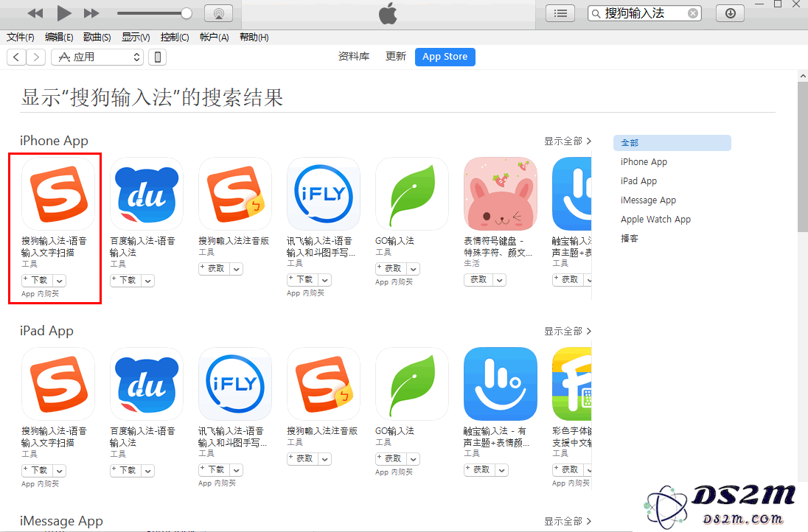808x532 pixels.
Task: Expand options beside iPhone 百度输入法 下载
Action: tap(148, 281)
